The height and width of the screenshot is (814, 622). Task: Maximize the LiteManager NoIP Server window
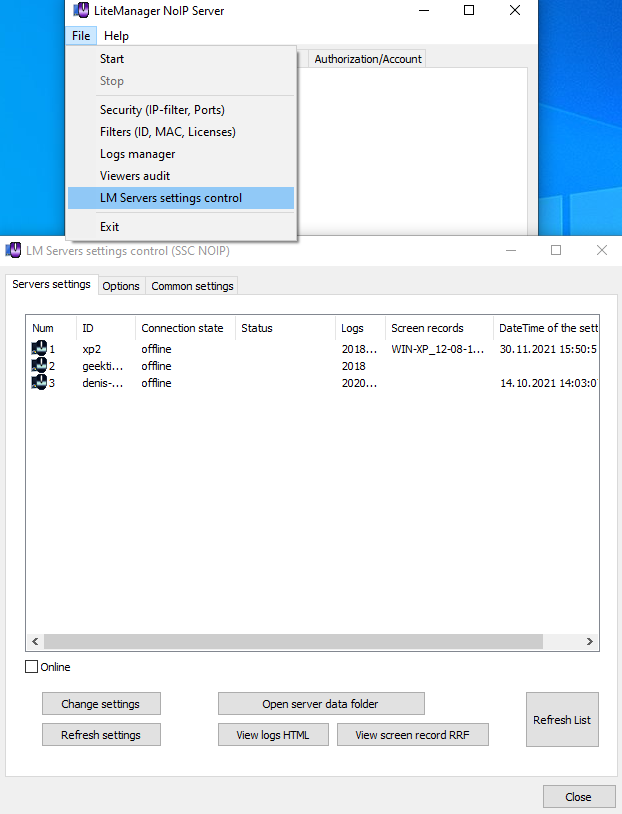pos(469,10)
